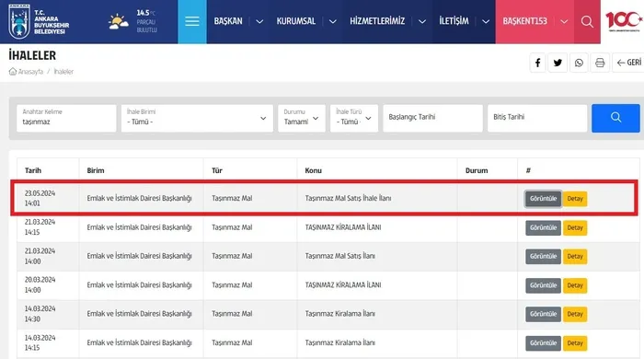Image resolution: width=644 pixels, height=359 pixels.
Task: Click 'TAŞINMAZ KİRALAMA İLANI' in 20.03.2024 row
Action: [x=343, y=285]
